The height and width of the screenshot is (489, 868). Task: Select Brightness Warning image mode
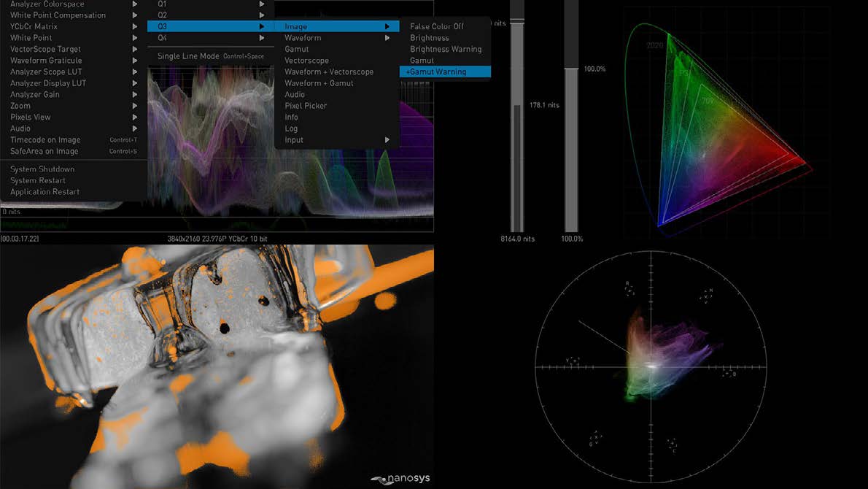point(445,49)
